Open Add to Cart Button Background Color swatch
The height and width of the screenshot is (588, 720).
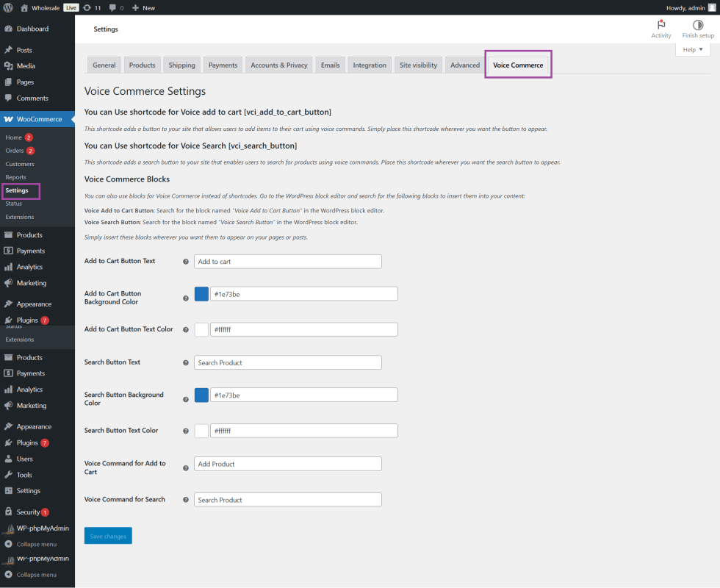[x=201, y=294]
